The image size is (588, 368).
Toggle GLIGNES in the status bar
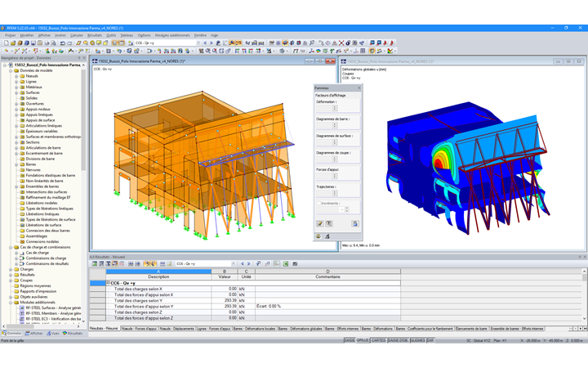417,340
